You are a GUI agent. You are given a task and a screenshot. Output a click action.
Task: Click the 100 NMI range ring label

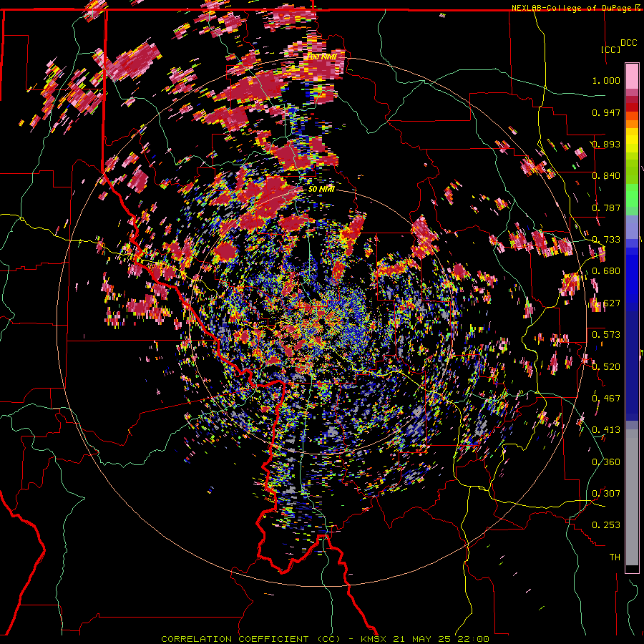pos(323,57)
